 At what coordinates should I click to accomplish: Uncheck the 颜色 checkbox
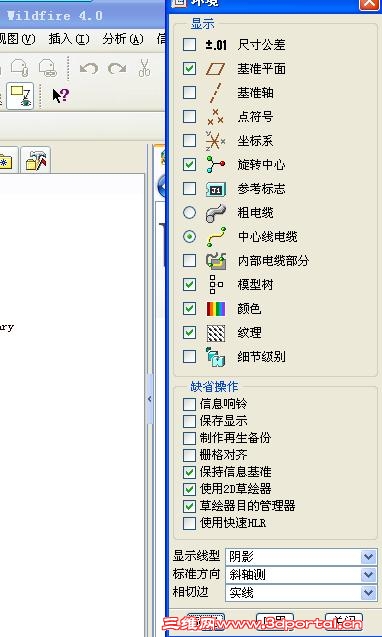(189, 308)
